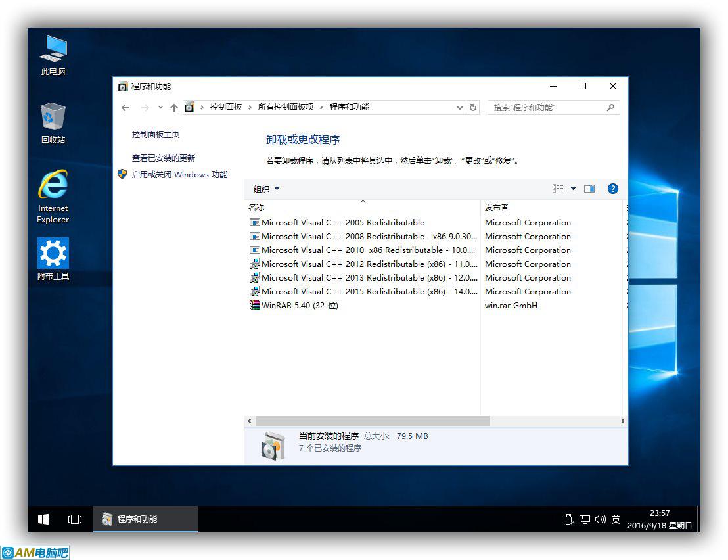Expand chevron after 所有控制面板项 in breadcrumb
Image resolution: width=728 pixels, height=560 pixels.
[x=321, y=107]
